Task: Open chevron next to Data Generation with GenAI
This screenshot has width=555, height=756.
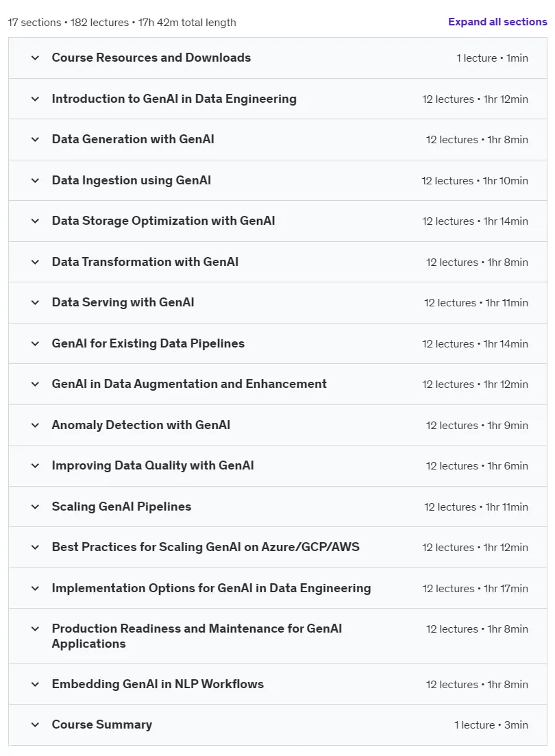Action: click(x=35, y=139)
